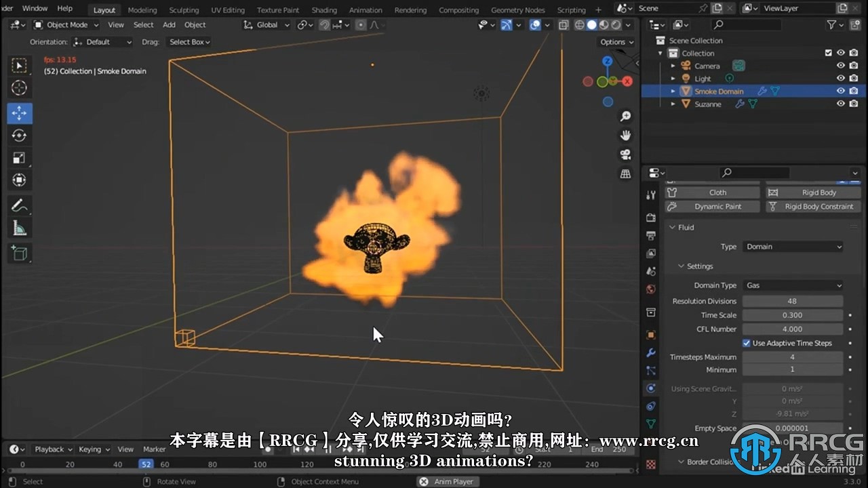The height and width of the screenshot is (488, 868).
Task: Open the Output properties tab
Action: [x=651, y=236]
